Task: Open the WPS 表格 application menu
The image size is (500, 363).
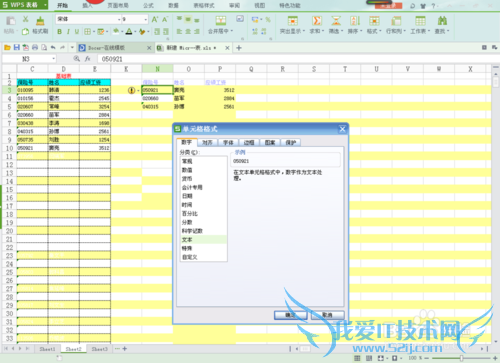Action: [x=24, y=5]
